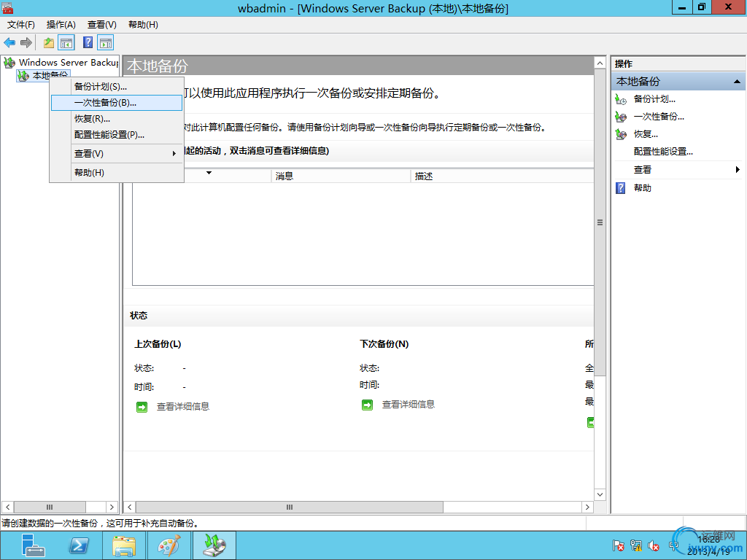Click Windows Server Backup taskbar icon
Image resolution: width=747 pixels, height=560 pixels.
(x=215, y=545)
